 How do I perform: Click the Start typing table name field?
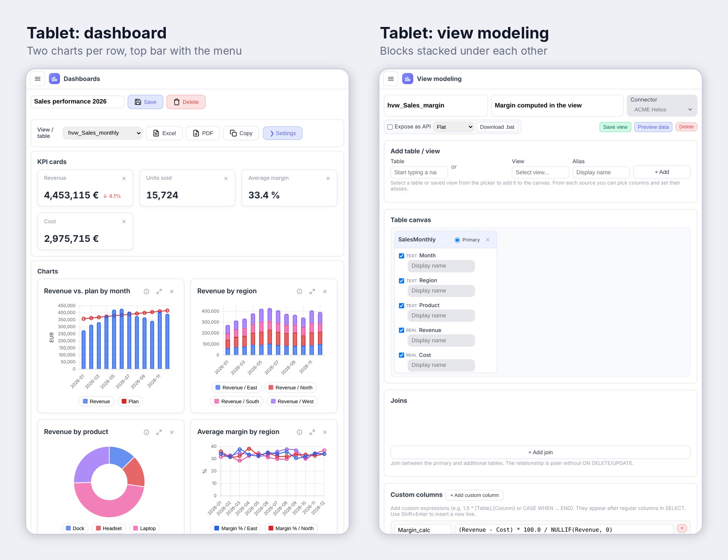click(x=419, y=172)
